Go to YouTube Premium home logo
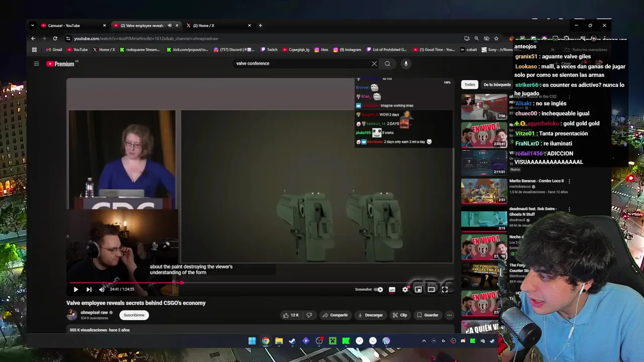The width and height of the screenshot is (644, 362). click(60, 64)
